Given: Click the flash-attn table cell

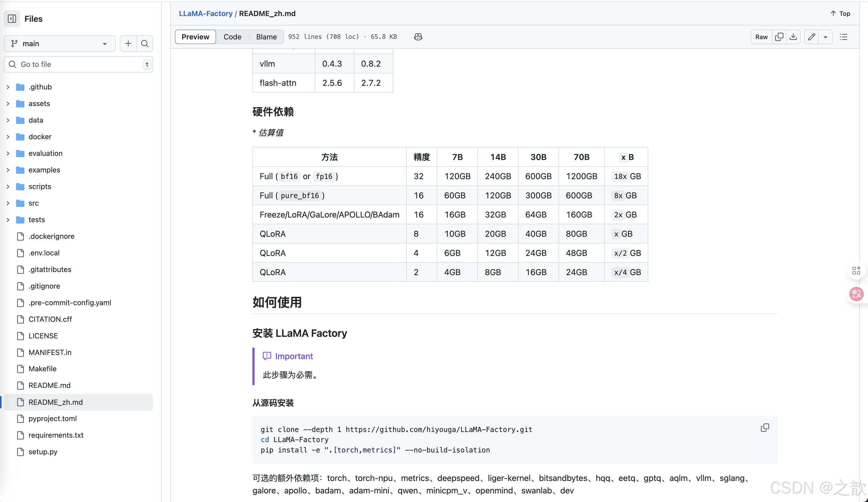Looking at the screenshot, I should point(284,83).
